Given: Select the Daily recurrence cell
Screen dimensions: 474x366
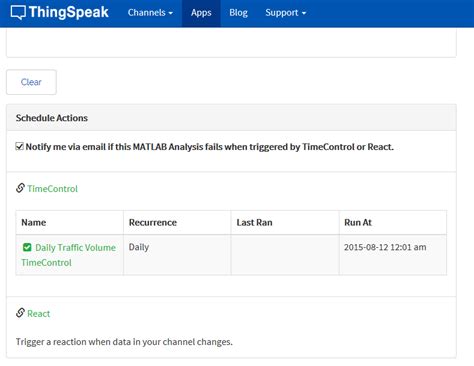Looking at the screenshot, I should coord(177,255).
